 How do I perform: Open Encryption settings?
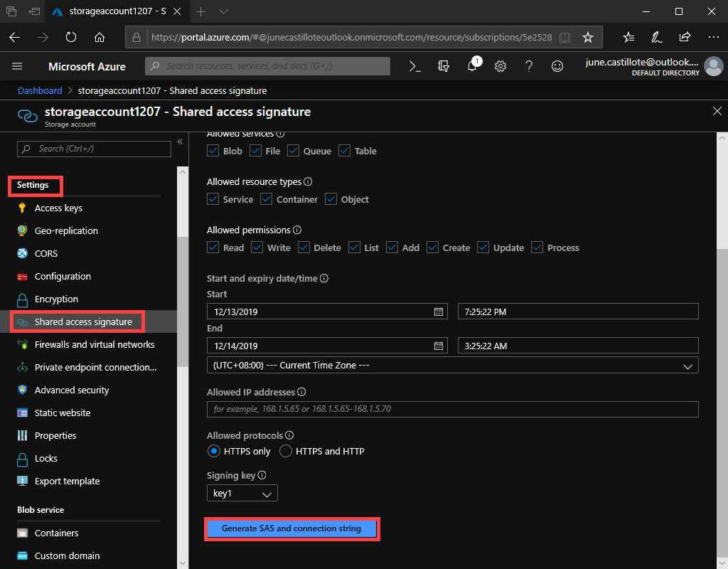(x=56, y=299)
